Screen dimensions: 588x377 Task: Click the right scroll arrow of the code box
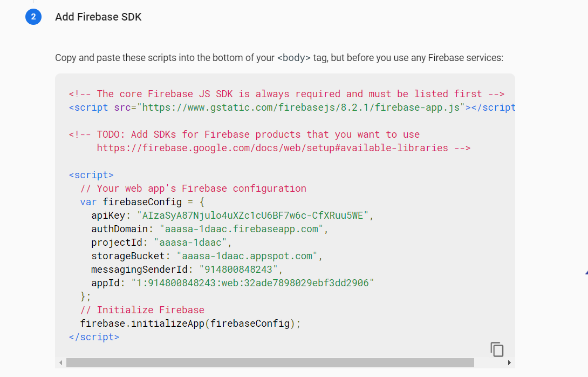509,363
